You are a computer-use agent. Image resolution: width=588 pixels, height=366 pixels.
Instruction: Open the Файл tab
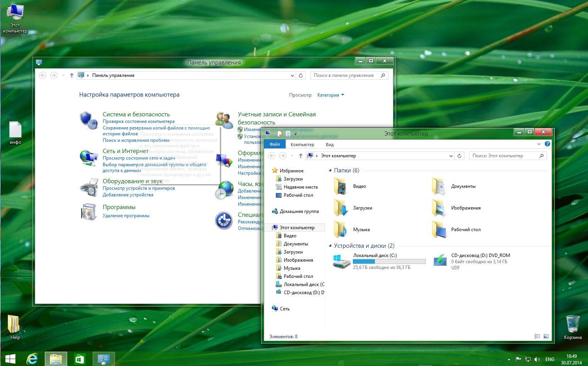pos(275,144)
